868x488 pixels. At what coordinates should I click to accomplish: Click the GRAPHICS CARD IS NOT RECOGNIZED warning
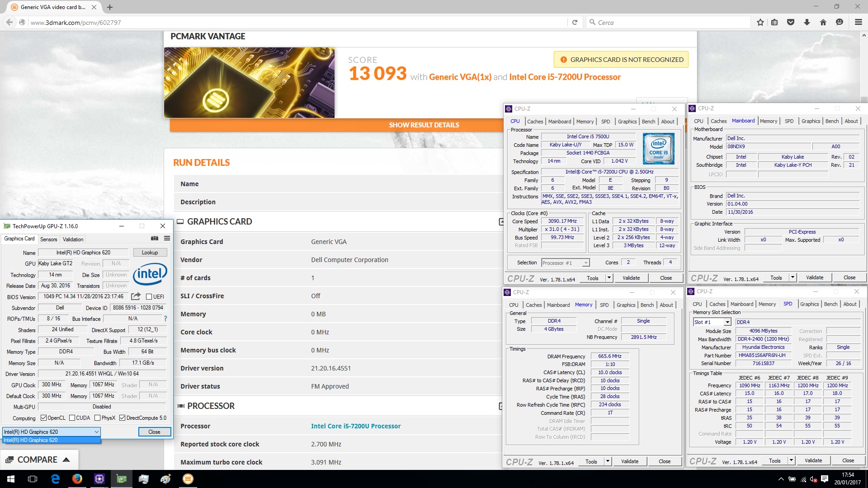621,60
